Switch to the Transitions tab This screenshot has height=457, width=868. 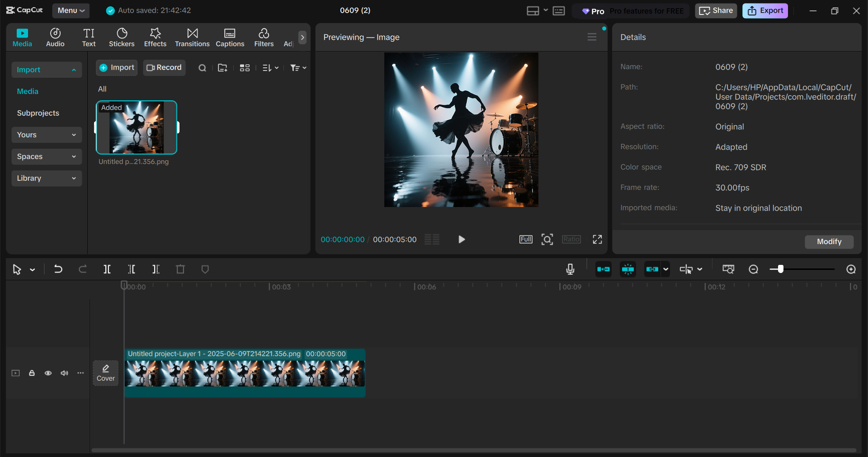(x=192, y=37)
